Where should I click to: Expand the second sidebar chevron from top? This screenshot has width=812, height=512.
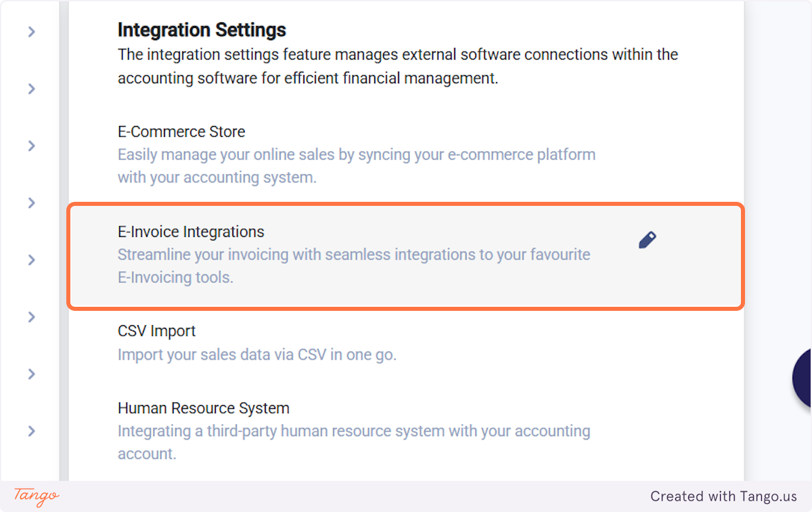[x=31, y=89]
